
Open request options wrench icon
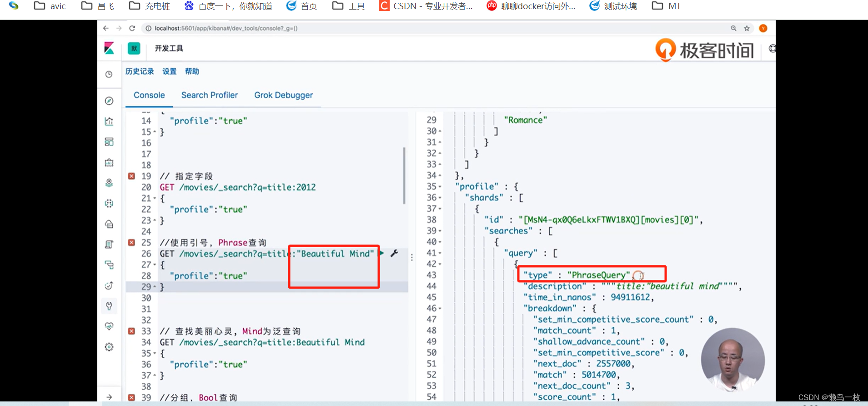394,253
